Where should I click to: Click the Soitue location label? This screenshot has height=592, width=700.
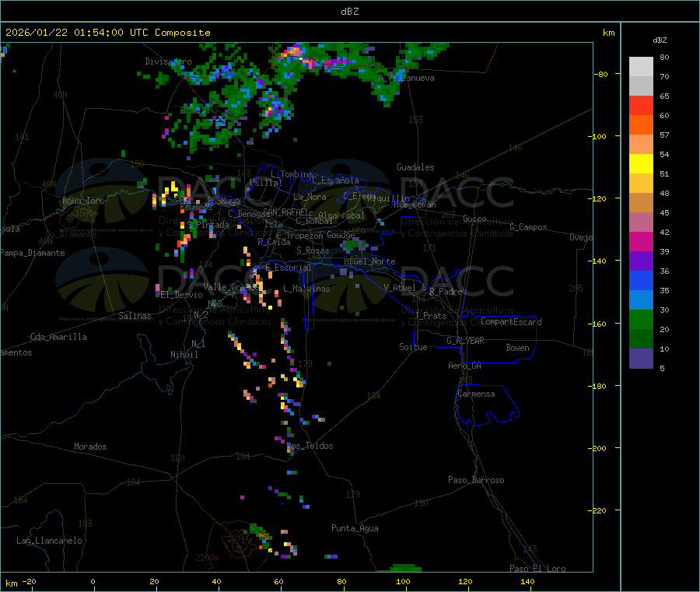[x=413, y=347]
